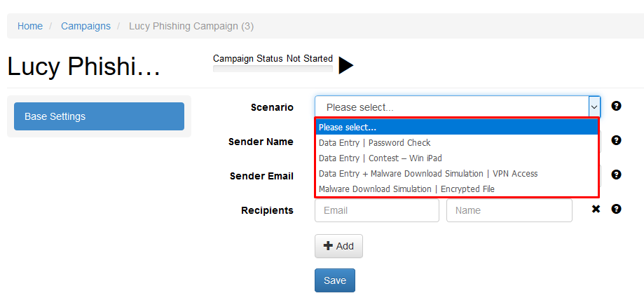Expand the Scenario dropdown arrow
This screenshot has height=300, width=644.
(x=594, y=107)
